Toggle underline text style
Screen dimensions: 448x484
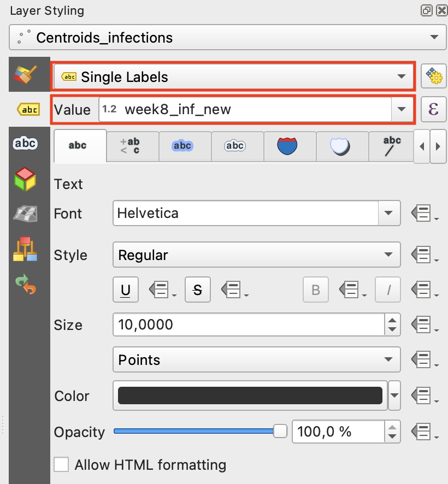[126, 290]
